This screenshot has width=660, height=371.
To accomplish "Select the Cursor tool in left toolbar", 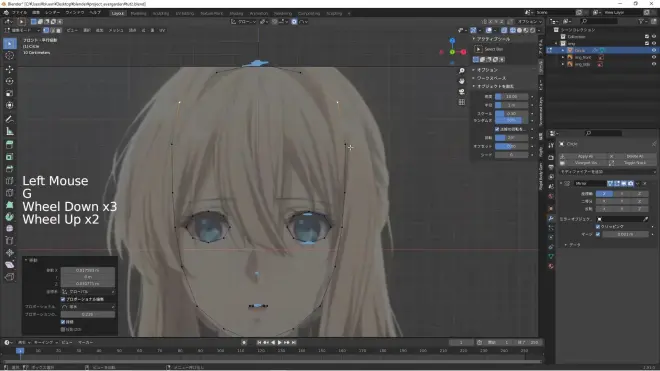I will coord(10,56).
